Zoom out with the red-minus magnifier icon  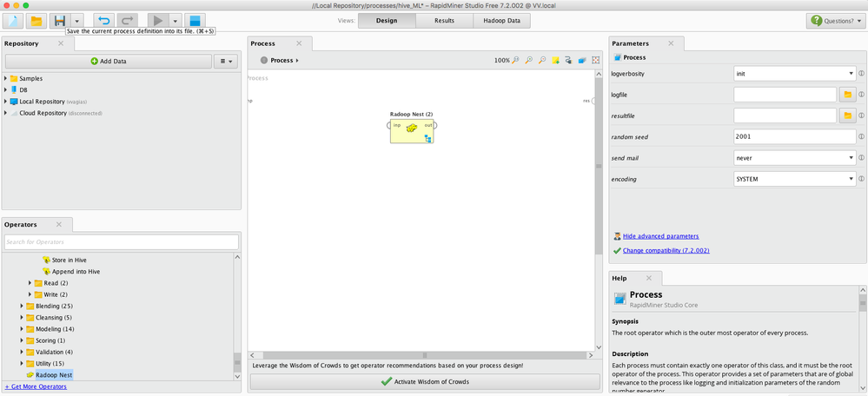pyautogui.click(x=542, y=60)
